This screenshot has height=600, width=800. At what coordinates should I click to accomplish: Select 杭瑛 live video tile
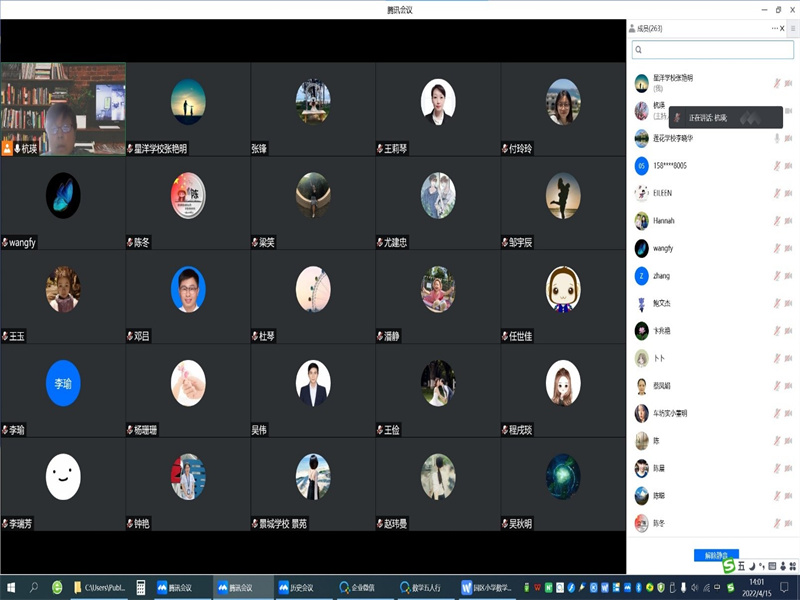click(63, 109)
